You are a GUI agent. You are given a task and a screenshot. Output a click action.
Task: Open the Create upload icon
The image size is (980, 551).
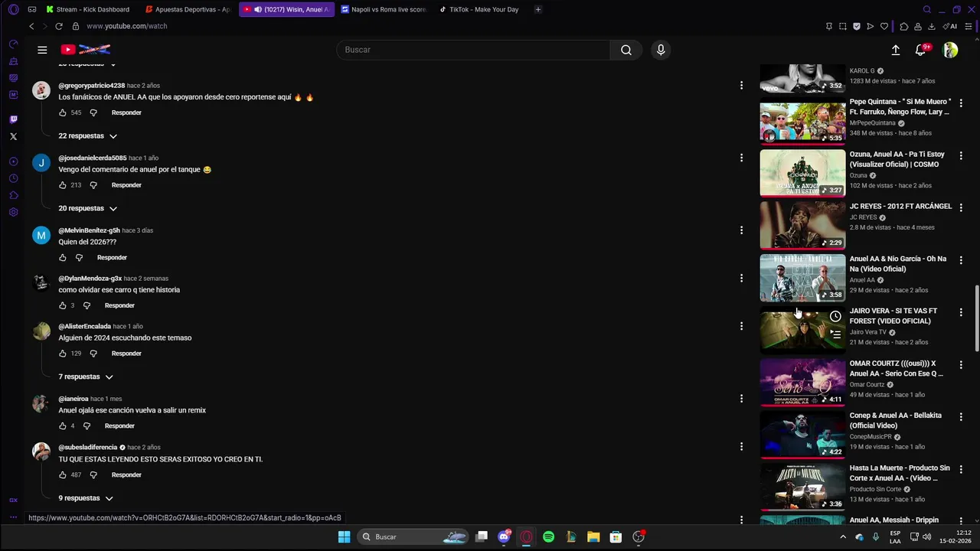click(x=896, y=50)
